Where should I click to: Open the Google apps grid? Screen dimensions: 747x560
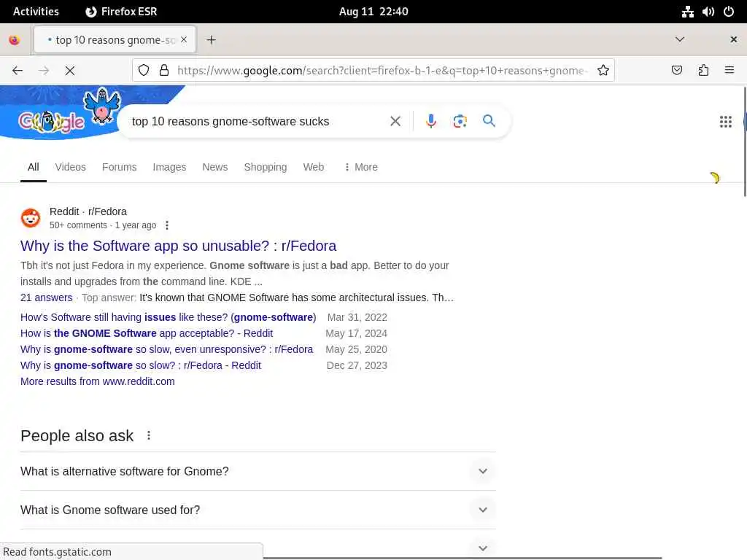pyautogui.click(x=726, y=122)
